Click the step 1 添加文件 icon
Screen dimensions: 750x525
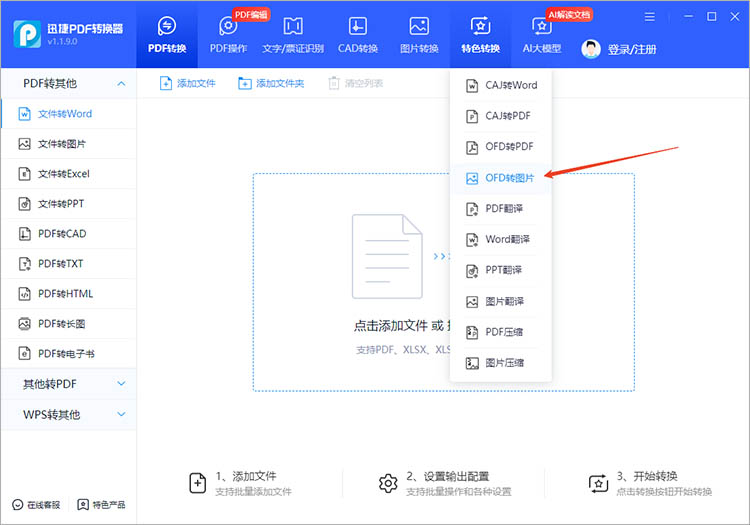point(198,483)
